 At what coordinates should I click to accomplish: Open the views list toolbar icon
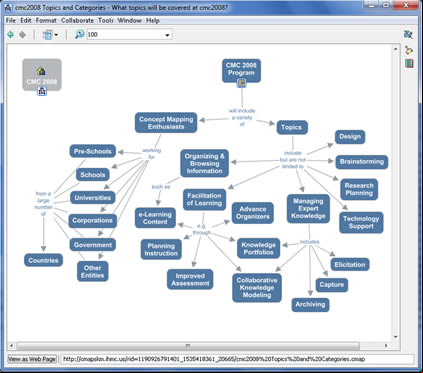click(x=48, y=34)
